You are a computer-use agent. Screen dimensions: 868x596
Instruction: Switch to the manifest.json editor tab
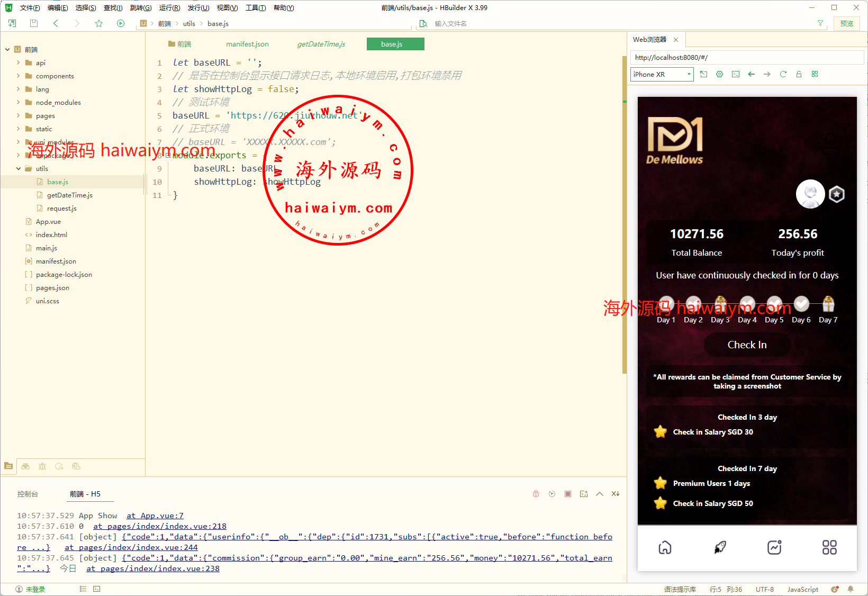tap(247, 44)
